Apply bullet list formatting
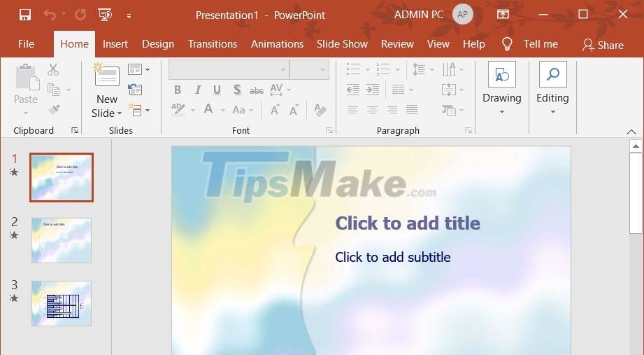The image size is (644, 355). pyautogui.click(x=354, y=69)
